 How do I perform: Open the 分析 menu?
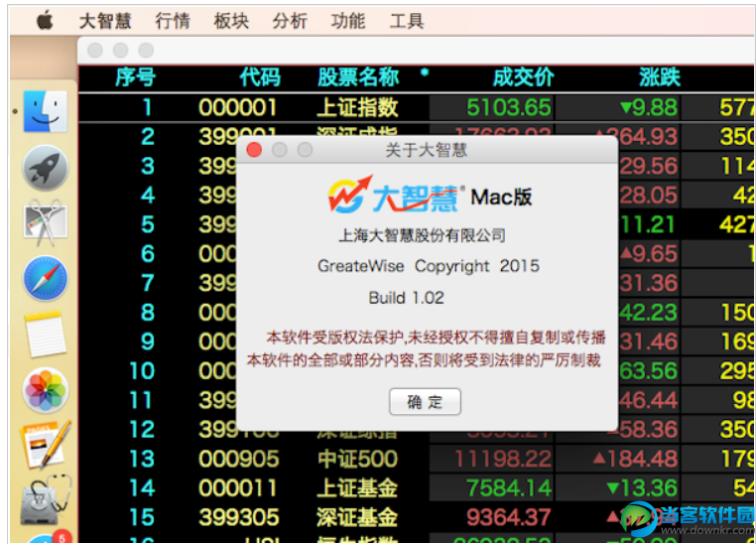coord(290,21)
